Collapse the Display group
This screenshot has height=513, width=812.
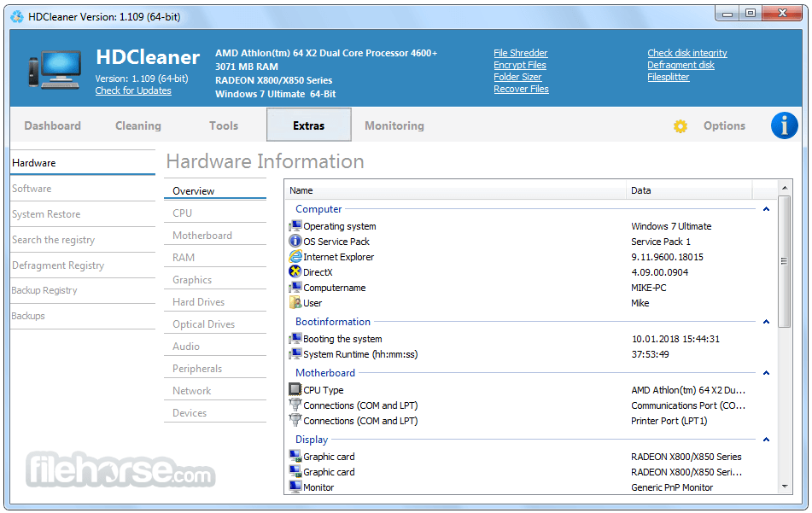point(766,440)
